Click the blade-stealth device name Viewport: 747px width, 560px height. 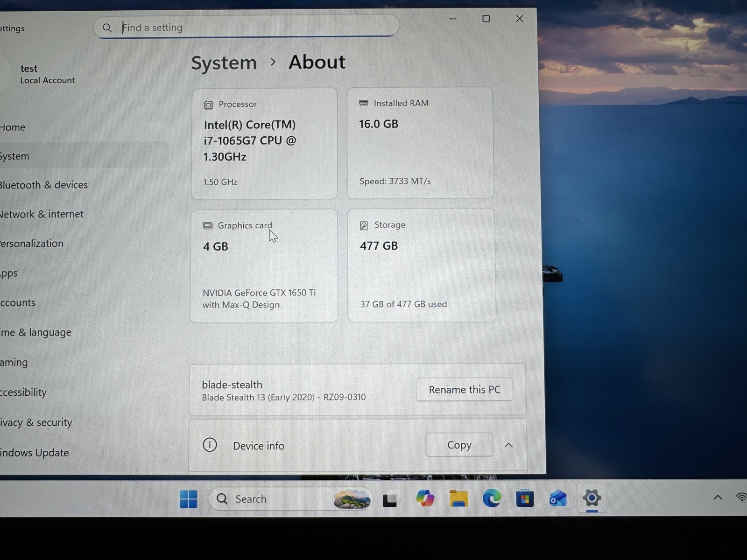tap(232, 385)
